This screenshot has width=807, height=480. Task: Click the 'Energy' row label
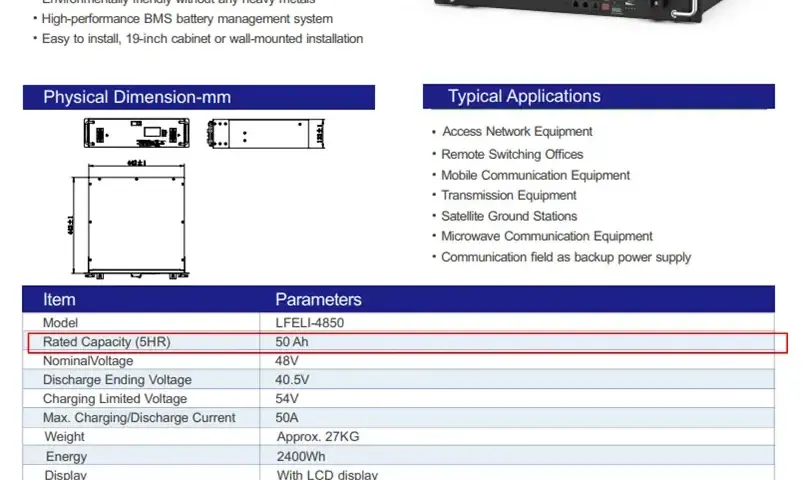click(66, 457)
